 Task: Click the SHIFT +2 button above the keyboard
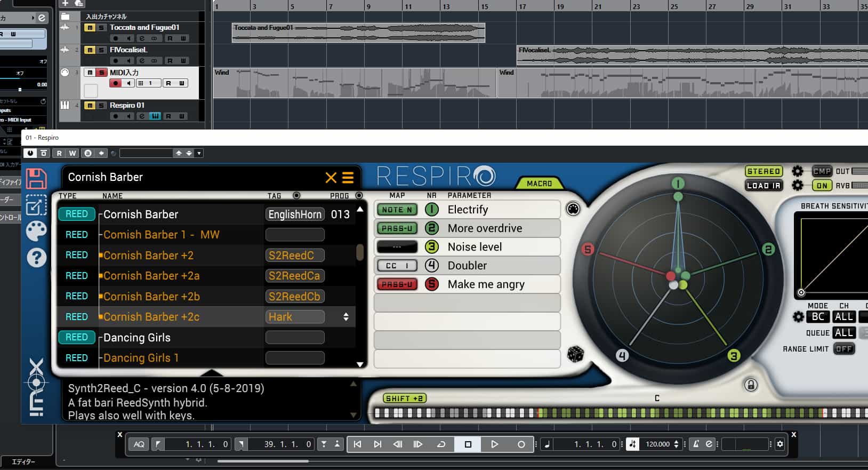point(404,398)
